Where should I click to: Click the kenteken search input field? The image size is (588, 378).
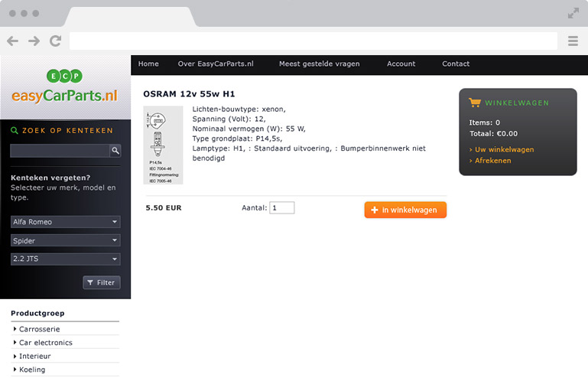[x=60, y=151]
